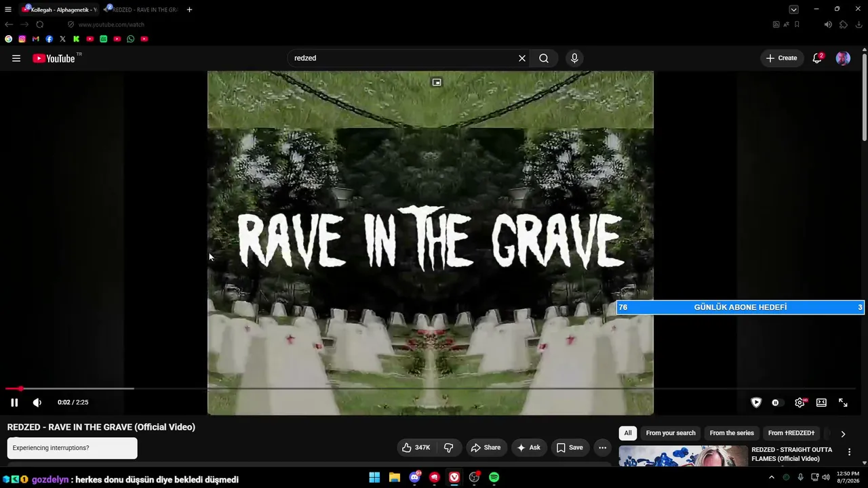Click the Ask button
The height and width of the screenshot is (488, 868).
[528, 447]
